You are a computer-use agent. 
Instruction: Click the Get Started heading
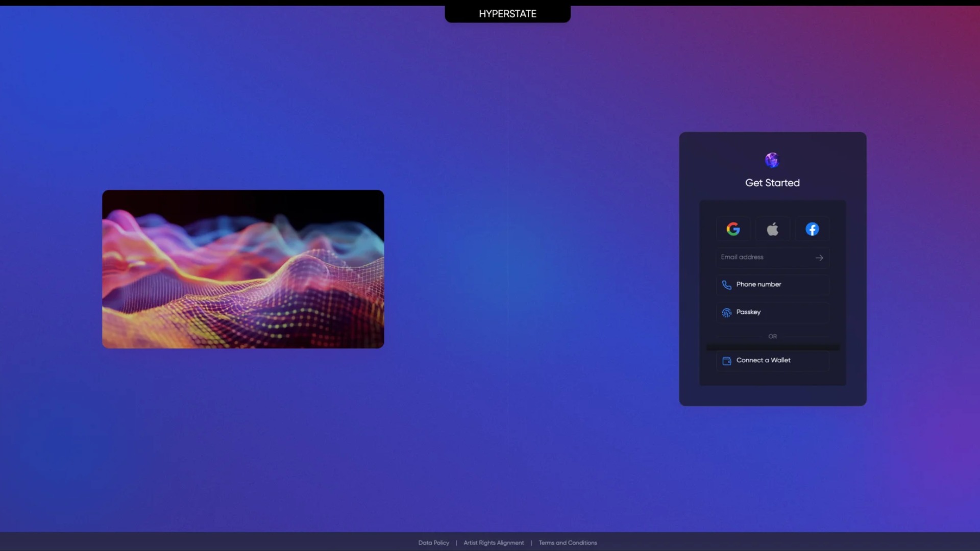[772, 183]
